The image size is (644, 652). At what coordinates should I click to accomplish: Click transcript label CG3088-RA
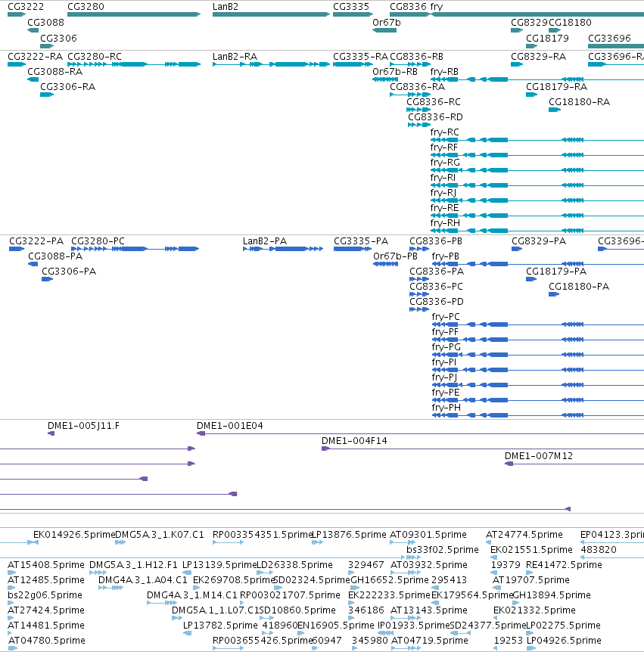[x=55, y=72]
